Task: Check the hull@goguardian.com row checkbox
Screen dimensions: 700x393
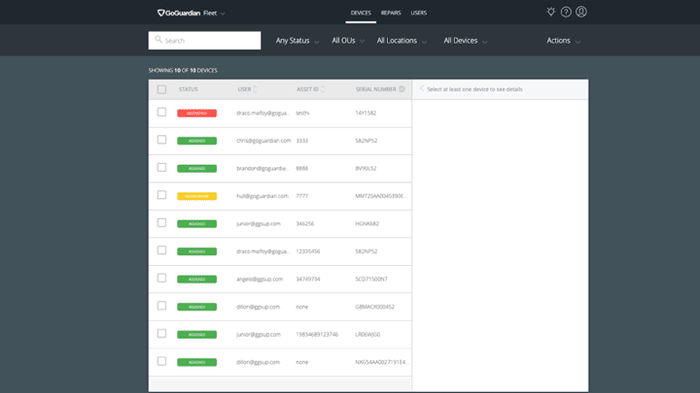Action: 162,195
